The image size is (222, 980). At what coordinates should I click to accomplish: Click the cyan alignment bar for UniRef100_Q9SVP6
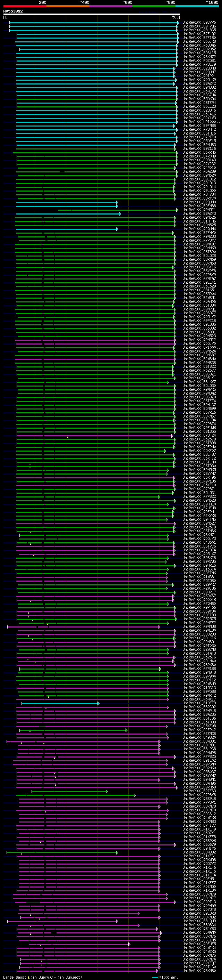tap(94, 23)
